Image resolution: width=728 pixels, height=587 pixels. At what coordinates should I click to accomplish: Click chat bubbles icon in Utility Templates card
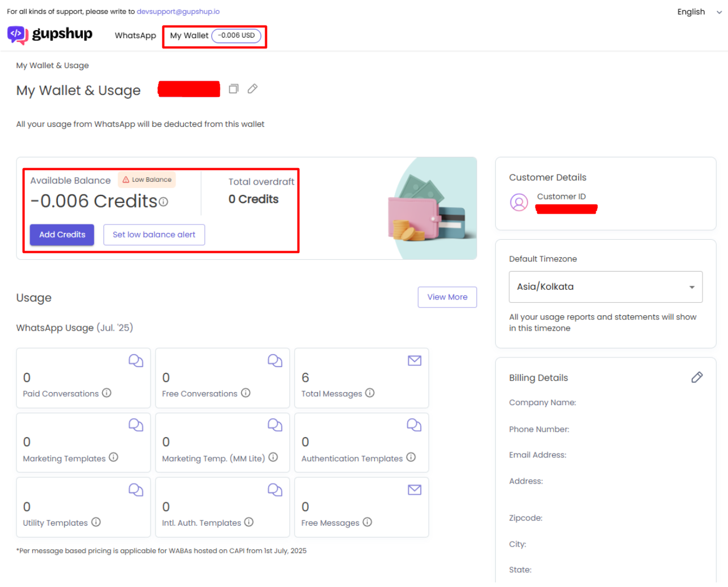(136, 490)
